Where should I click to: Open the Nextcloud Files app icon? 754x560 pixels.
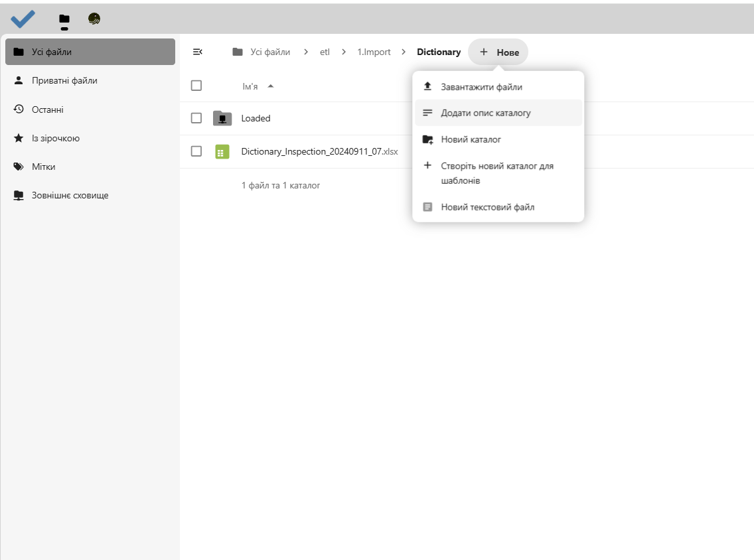[x=64, y=19]
